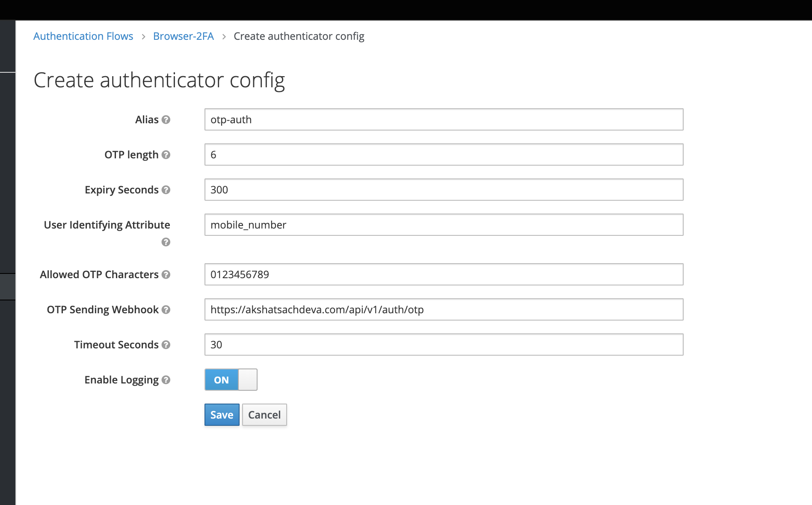The image size is (812, 505).
Task: Open help for the Alias field
Action: click(167, 120)
